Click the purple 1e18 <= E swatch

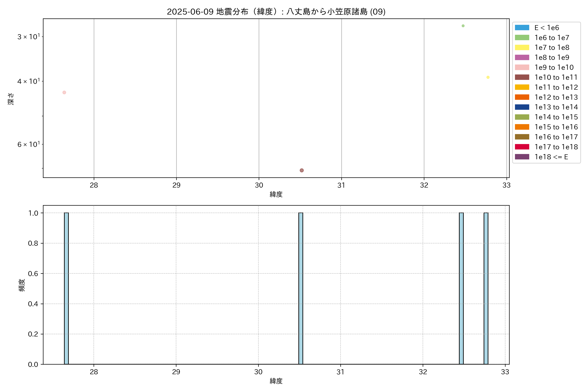pyautogui.click(x=522, y=157)
